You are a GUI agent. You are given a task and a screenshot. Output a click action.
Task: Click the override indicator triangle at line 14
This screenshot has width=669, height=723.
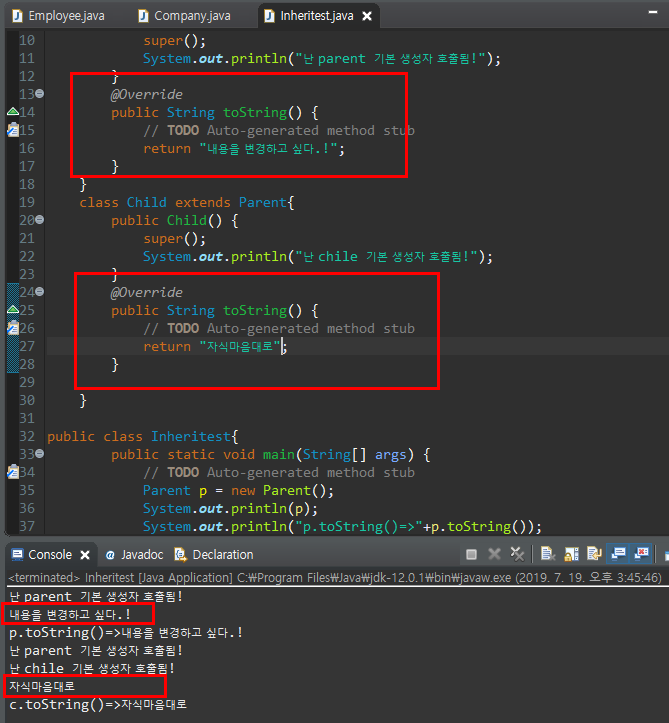(13, 111)
